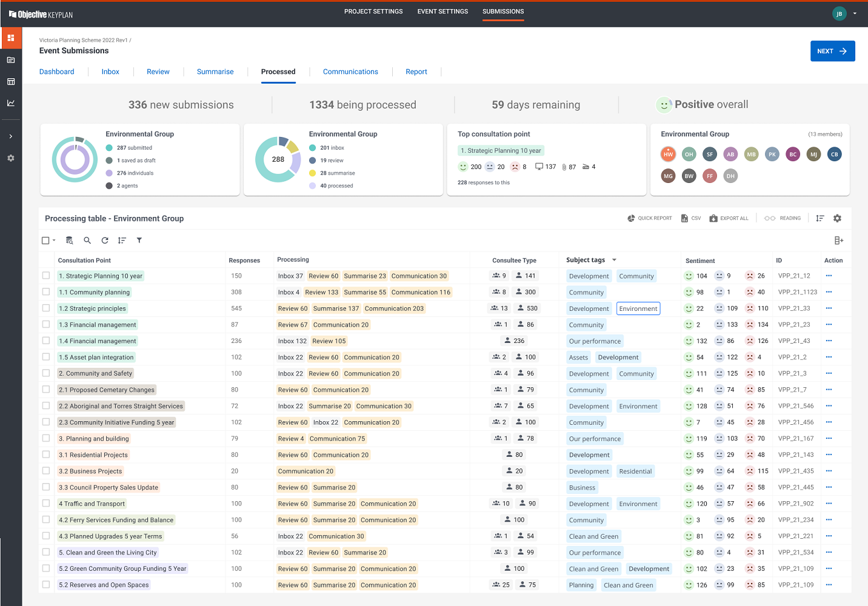Viewport: 868px width, 606px height.
Task: Open table settings gear icon
Action: click(837, 218)
